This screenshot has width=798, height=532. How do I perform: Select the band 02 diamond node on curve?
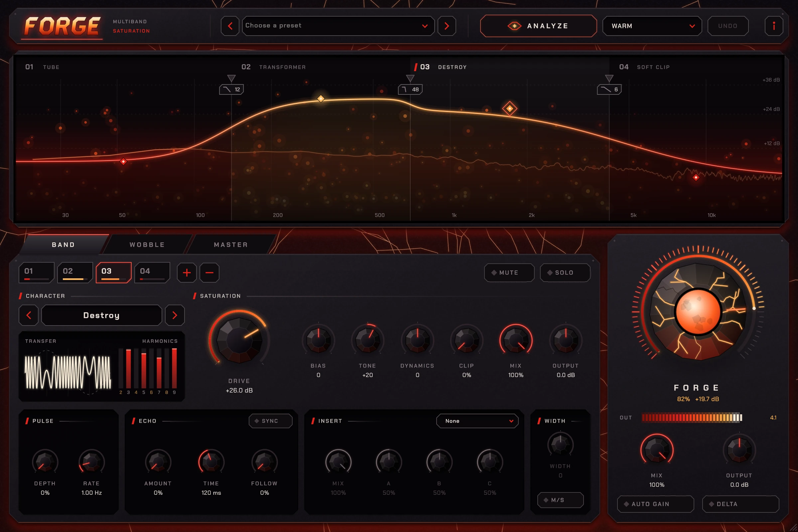321,99
